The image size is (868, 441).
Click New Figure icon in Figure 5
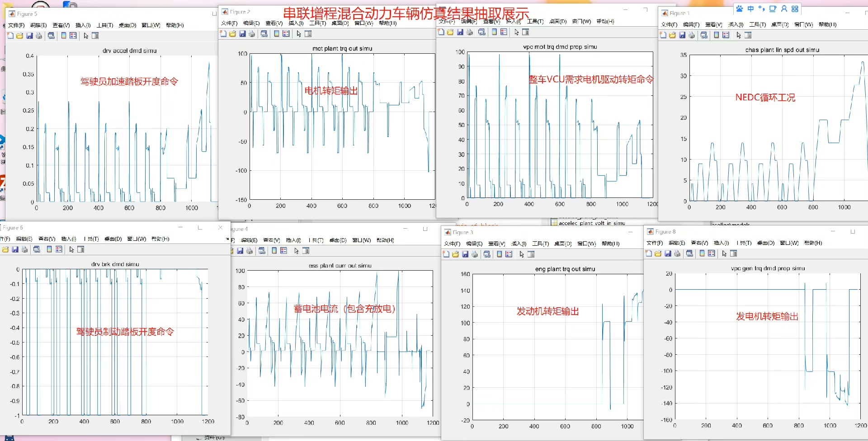tap(10, 36)
